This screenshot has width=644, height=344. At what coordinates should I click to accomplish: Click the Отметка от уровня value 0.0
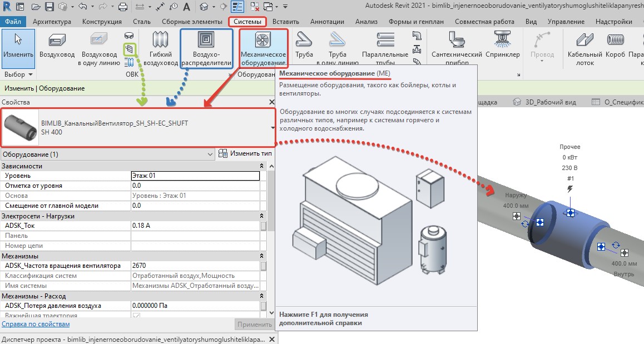click(x=195, y=186)
